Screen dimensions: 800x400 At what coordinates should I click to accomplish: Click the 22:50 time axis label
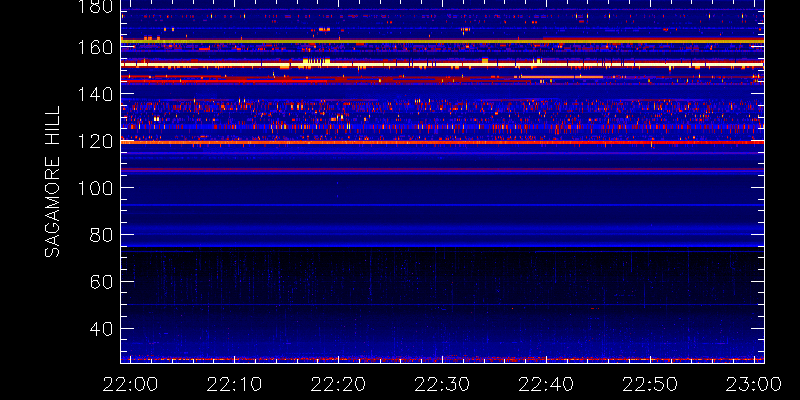tap(650, 384)
